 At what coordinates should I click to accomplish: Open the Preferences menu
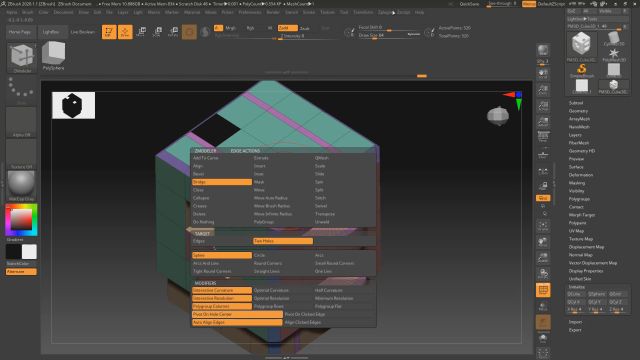[250, 12]
